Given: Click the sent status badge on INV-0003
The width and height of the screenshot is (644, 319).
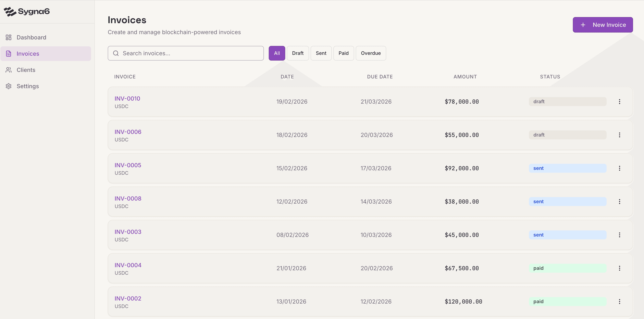Looking at the screenshot, I should pos(567,234).
